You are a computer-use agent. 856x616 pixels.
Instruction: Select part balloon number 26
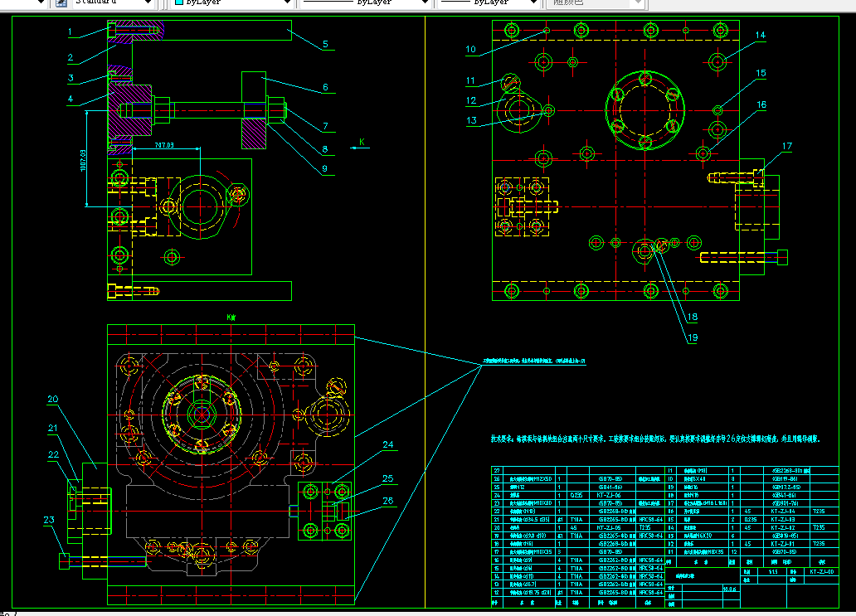coord(387,500)
